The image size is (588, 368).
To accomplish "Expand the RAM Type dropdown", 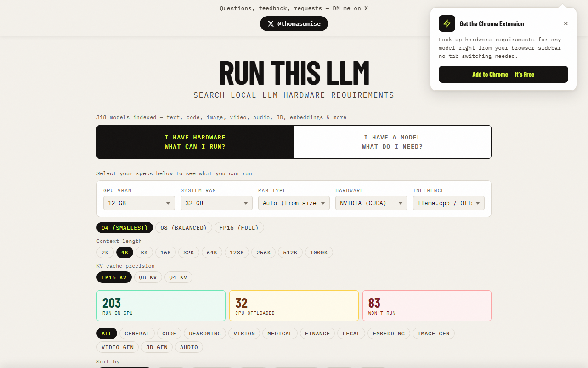I will click(294, 203).
